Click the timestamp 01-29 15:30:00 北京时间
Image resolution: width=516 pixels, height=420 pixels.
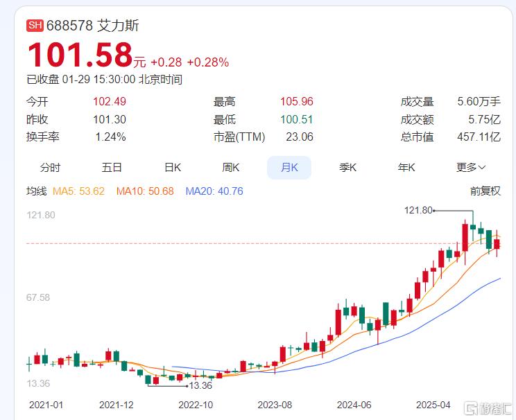pos(122,80)
